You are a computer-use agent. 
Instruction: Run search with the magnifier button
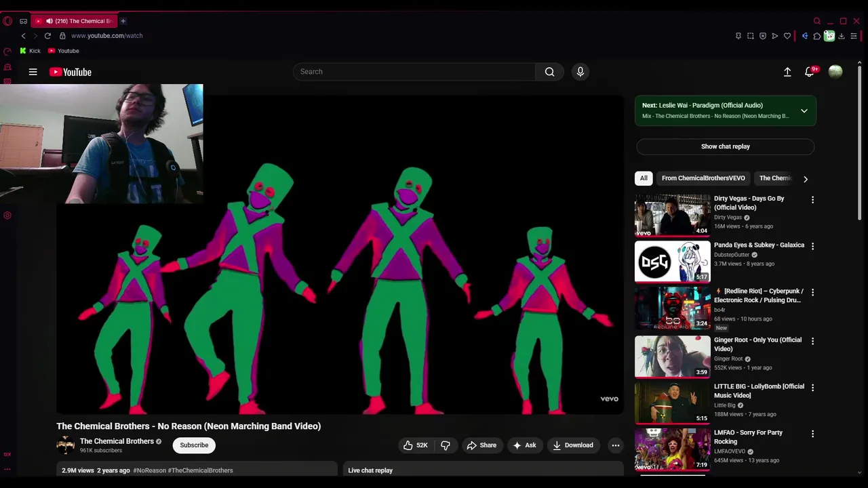click(x=549, y=72)
